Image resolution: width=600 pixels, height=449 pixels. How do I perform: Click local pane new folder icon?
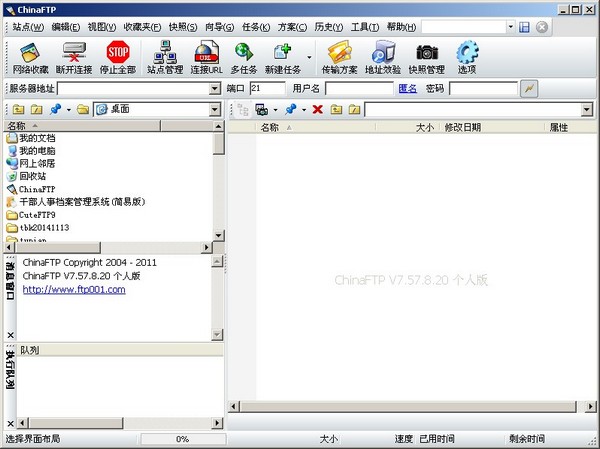[36, 109]
